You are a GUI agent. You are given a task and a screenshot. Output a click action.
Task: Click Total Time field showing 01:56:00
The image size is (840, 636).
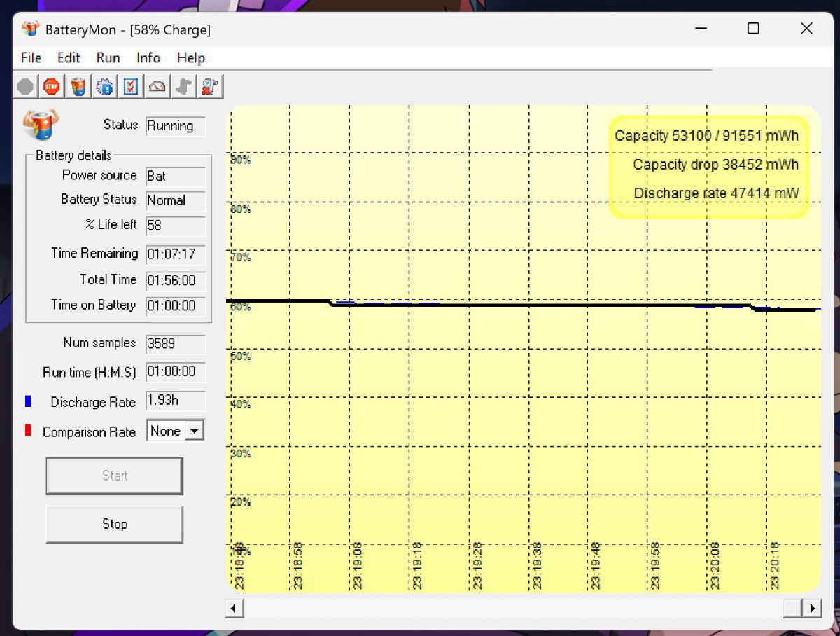coord(176,280)
